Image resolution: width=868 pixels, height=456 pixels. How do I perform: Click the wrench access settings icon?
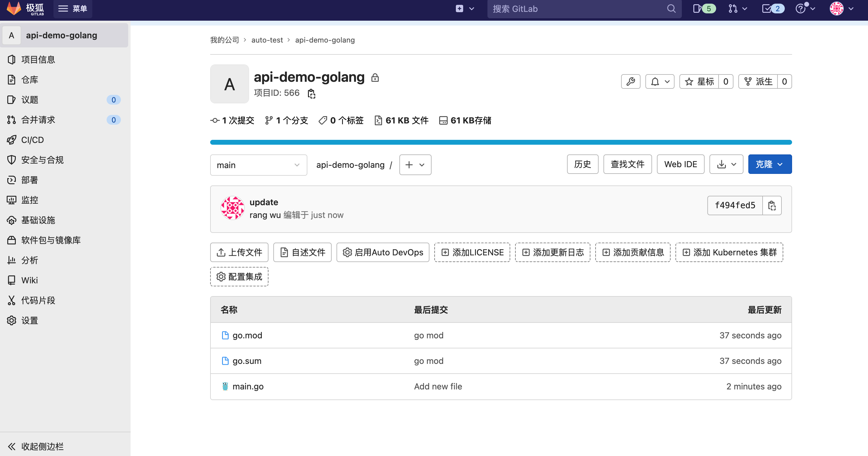click(630, 81)
